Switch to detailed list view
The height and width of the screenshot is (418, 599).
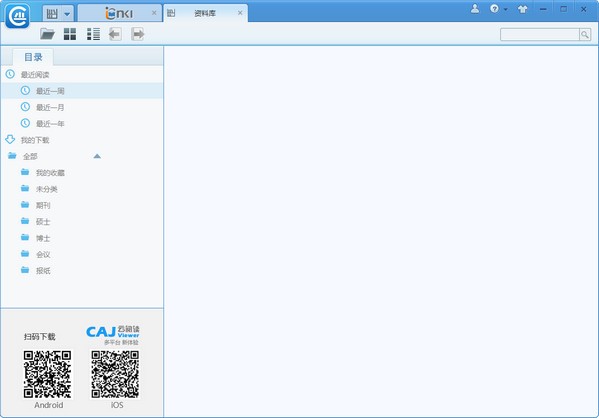[x=93, y=34]
